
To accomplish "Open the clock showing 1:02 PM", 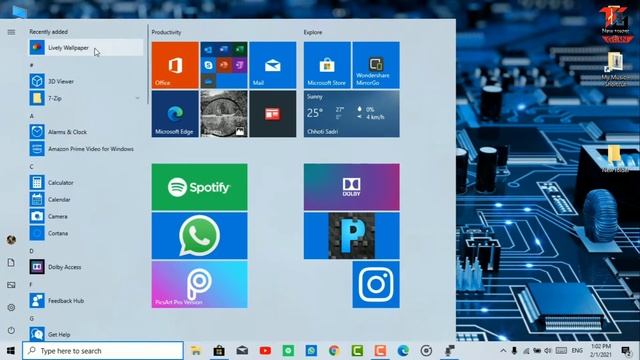I will pos(601,351).
